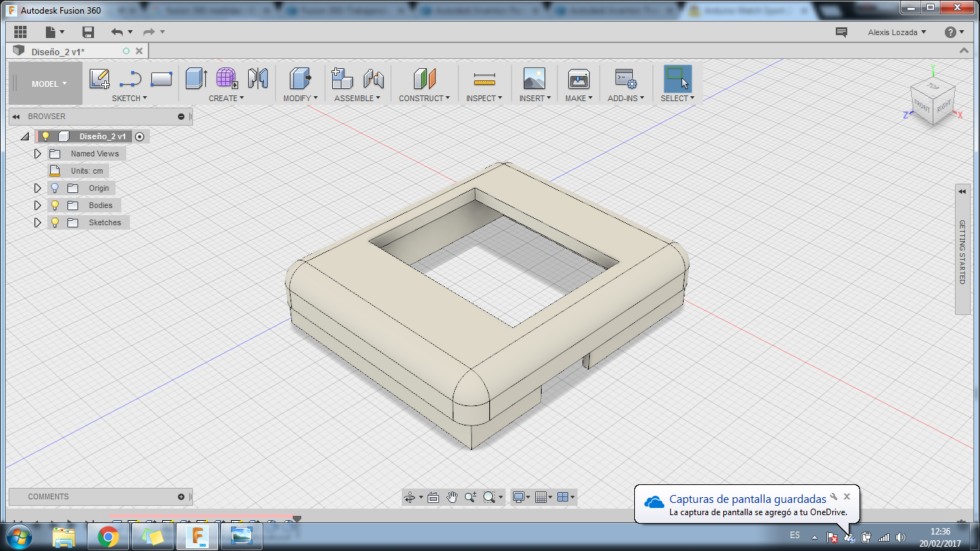Open the MAKE menu label
The image size is (980, 551).
point(579,98)
